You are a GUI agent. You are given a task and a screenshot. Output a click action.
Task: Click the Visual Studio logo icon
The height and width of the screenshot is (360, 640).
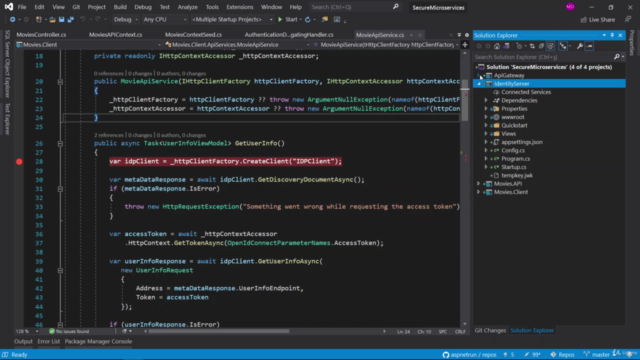[9, 7]
